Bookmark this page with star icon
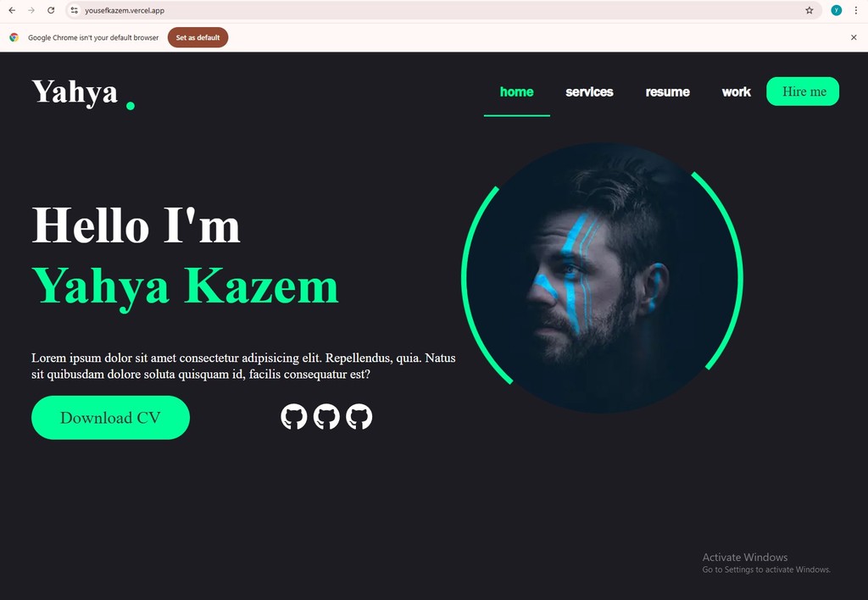 click(x=810, y=10)
